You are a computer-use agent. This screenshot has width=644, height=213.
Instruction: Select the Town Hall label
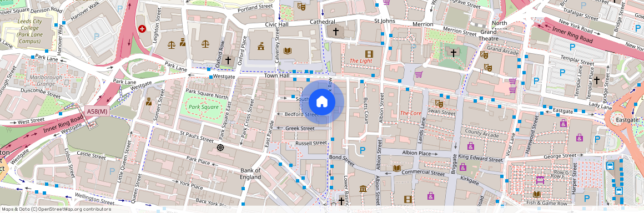pos(277,76)
